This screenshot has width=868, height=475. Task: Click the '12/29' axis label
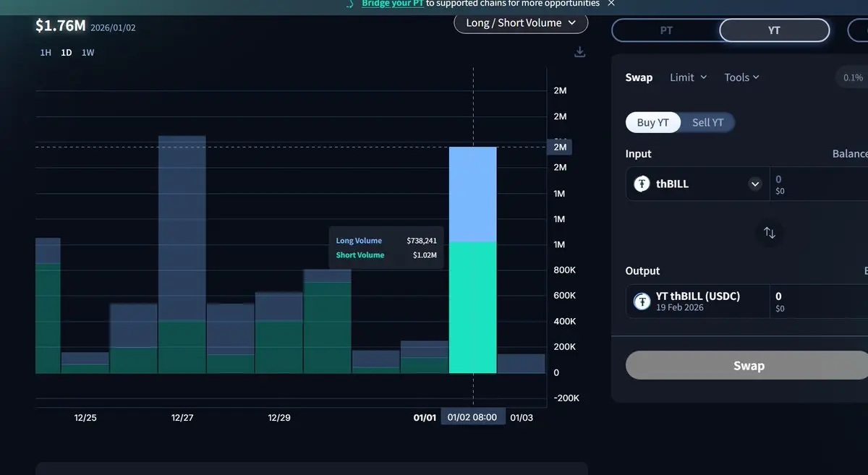tap(279, 418)
